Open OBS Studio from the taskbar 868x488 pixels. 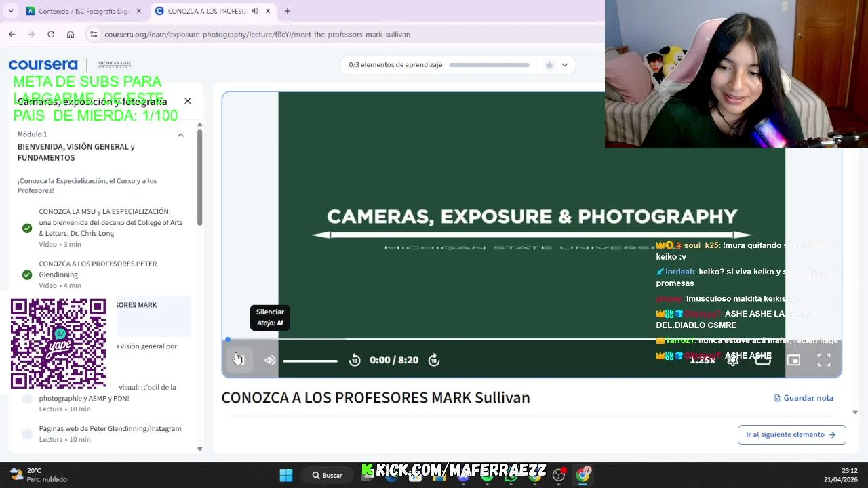[559, 475]
